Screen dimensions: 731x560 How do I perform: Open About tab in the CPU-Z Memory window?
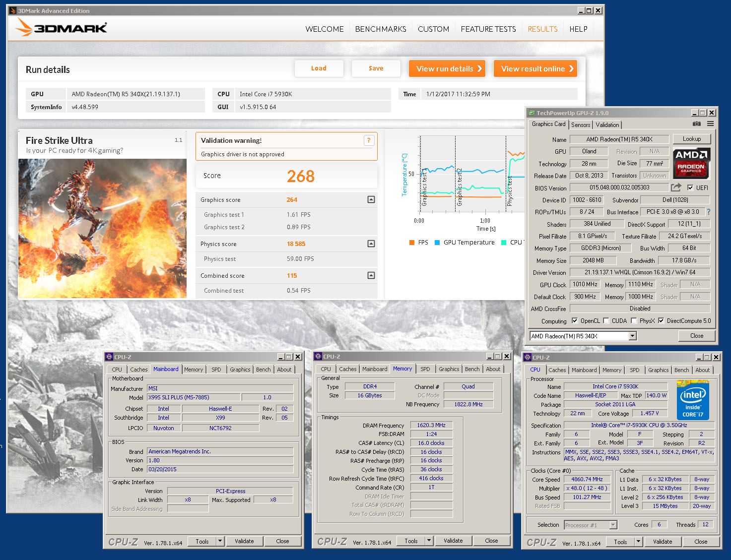tap(493, 369)
